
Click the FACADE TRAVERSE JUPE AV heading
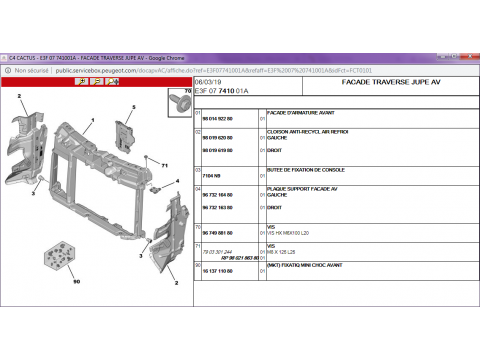point(391,82)
